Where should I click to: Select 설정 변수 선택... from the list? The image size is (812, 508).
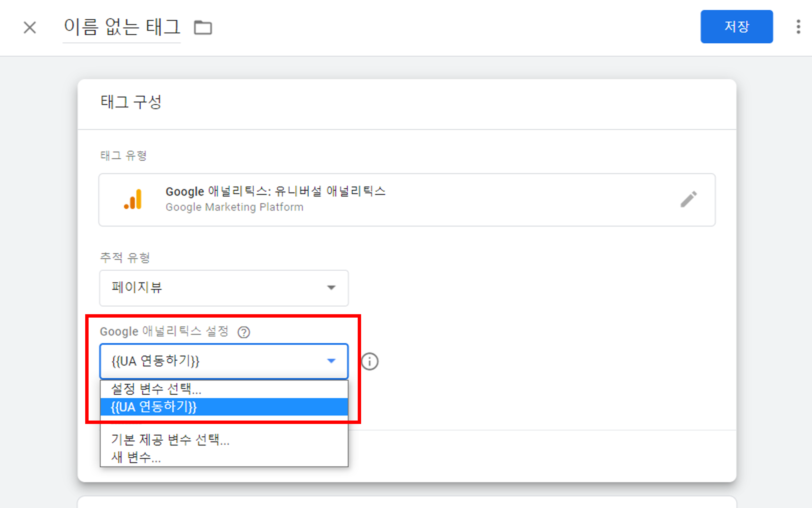156,389
